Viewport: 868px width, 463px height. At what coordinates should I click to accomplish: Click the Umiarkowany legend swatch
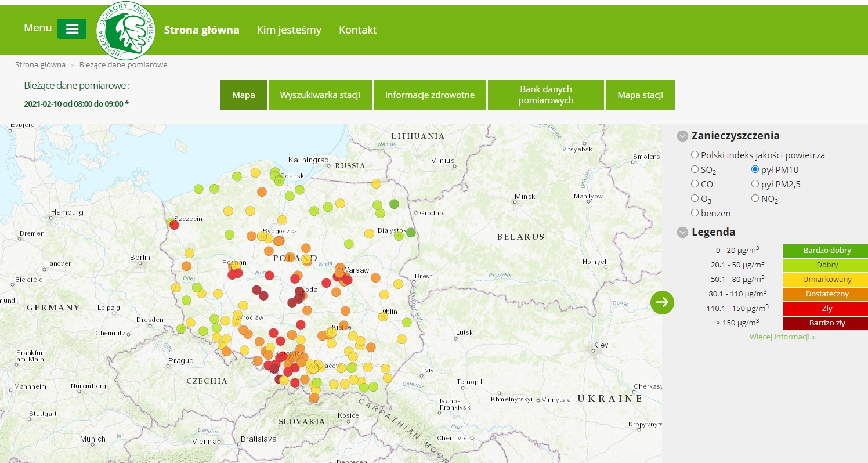[x=826, y=280]
